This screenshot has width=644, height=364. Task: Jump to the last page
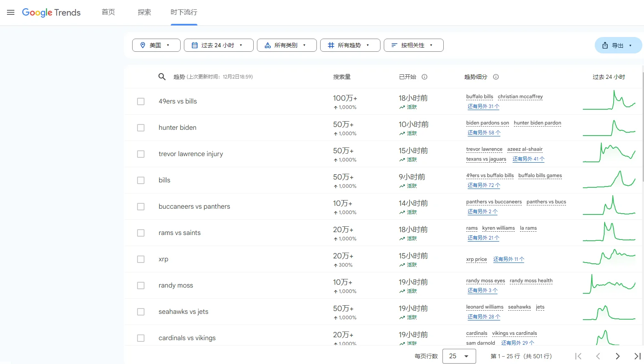click(637, 356)
